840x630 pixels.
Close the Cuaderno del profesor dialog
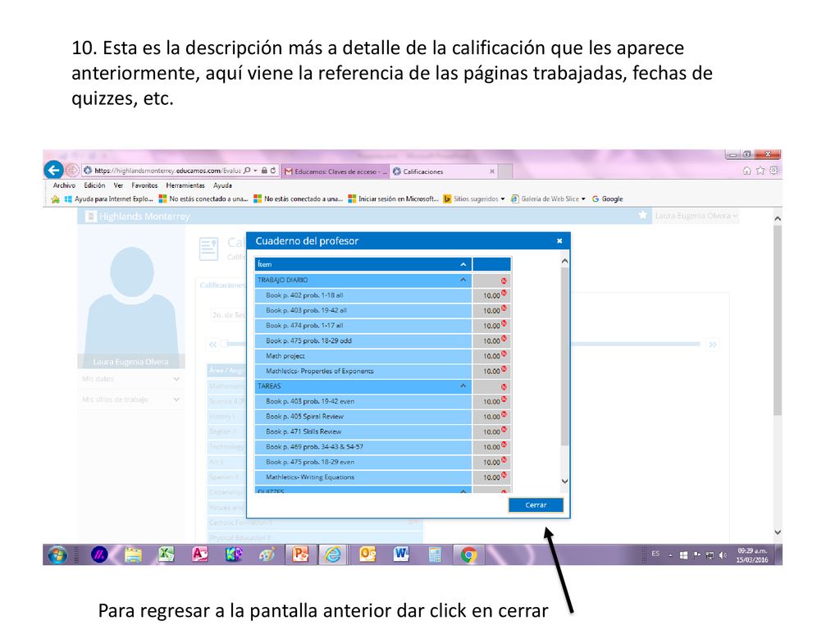(x=559, y=241)
